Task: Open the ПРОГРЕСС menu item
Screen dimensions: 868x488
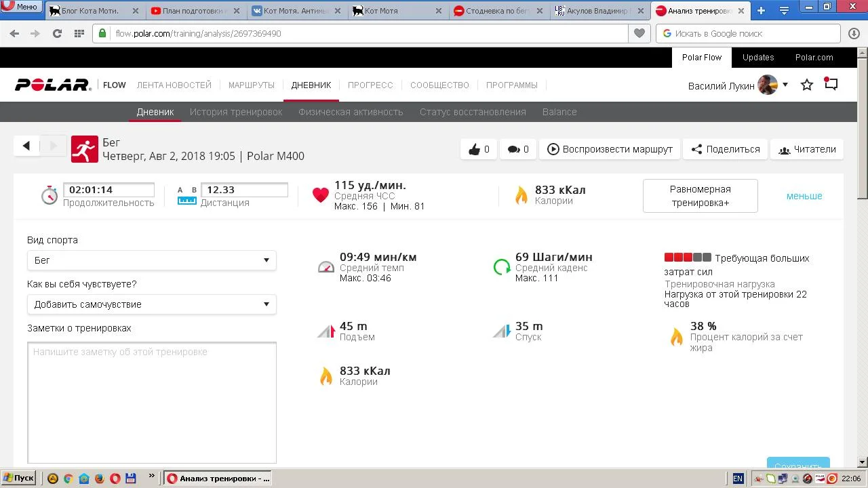Action: 370,85
